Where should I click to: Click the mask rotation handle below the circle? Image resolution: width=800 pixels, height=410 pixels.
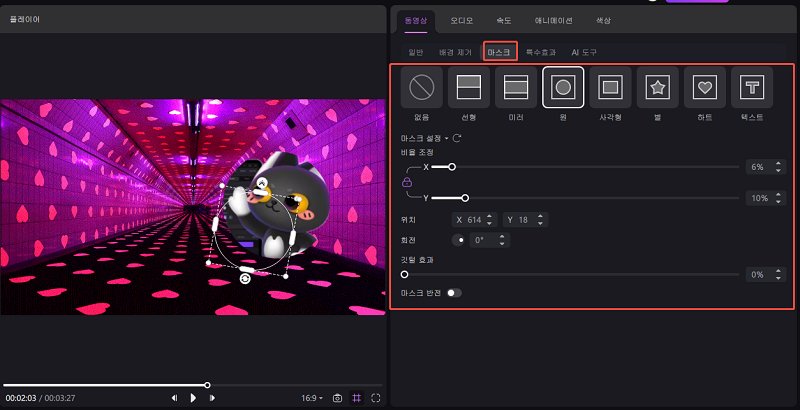click(245, 278)
